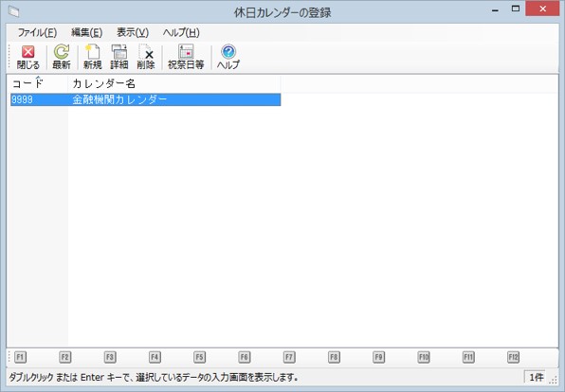Image resolution: width=565 pixels, height=392 pixels.
Task: Open the 詳細 details toolbar icon
Action: [x=119, y=57]
